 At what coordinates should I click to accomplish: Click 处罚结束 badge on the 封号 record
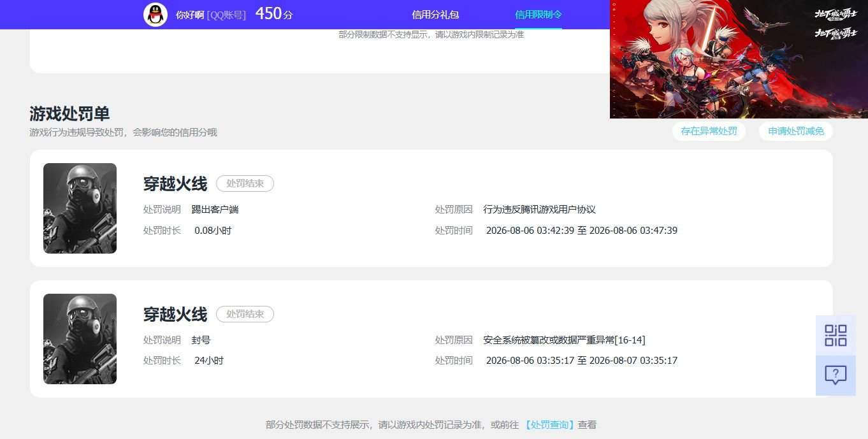tap(245, 314)
